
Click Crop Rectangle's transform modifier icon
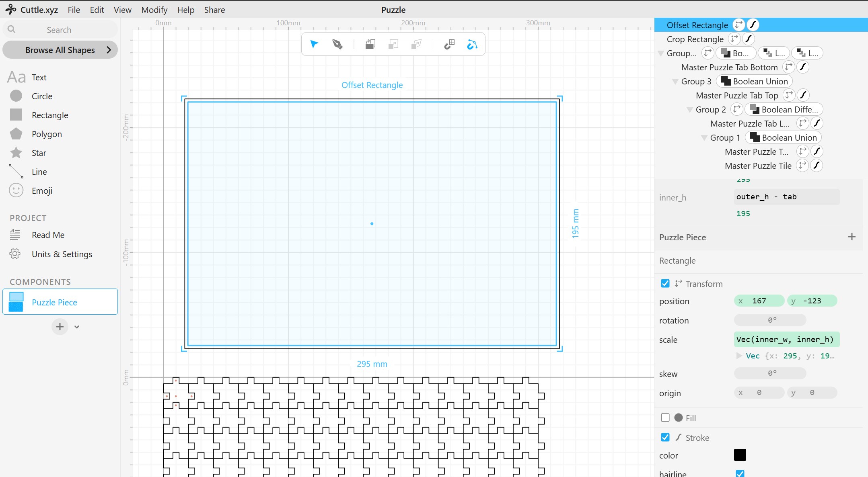(x=734, y=39)
